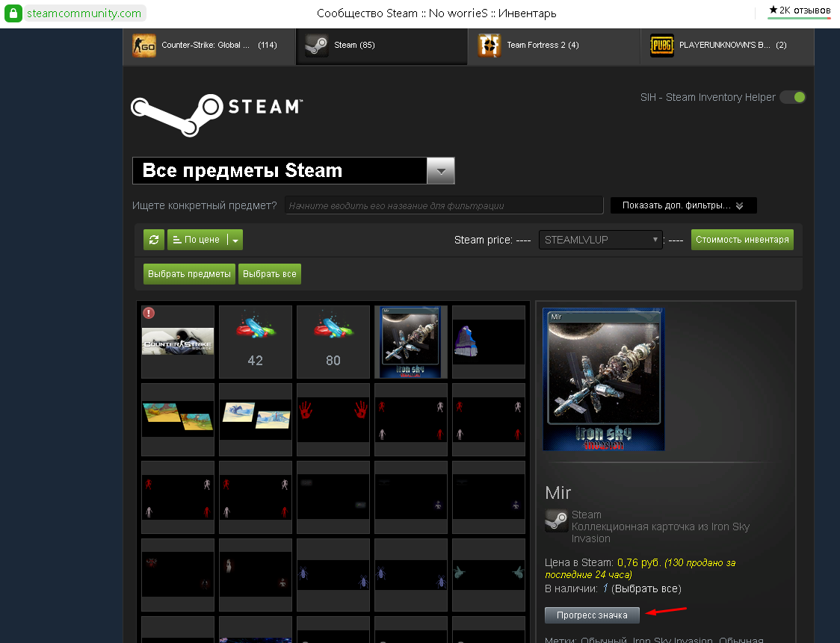Click 'Стоимость инвентаря' button
Screen dimensions: 840x643
click(x=742, y=239)
